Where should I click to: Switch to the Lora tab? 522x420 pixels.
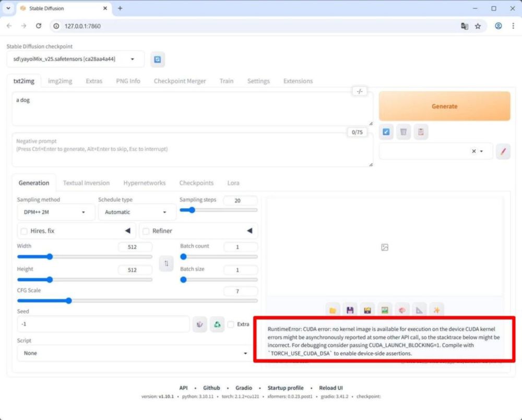tap(233, 183)
